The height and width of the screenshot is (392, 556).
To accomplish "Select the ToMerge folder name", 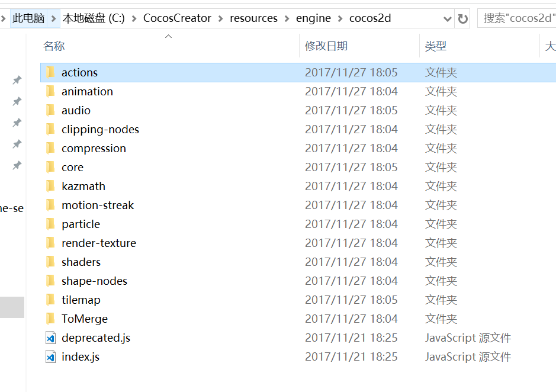I will tap(85, 319).
